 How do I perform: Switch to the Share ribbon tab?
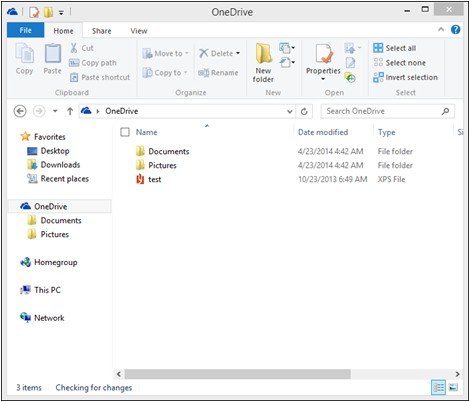click(x=102, y=31)
